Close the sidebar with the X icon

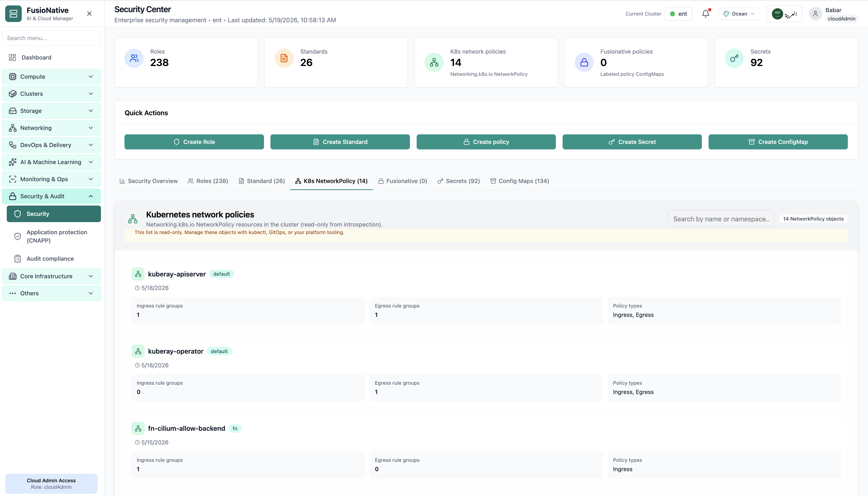click(89, 14)
